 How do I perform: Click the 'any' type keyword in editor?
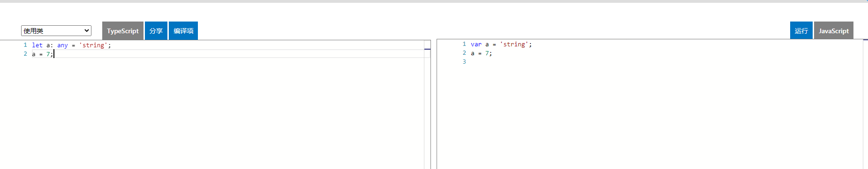click(62, 45)
